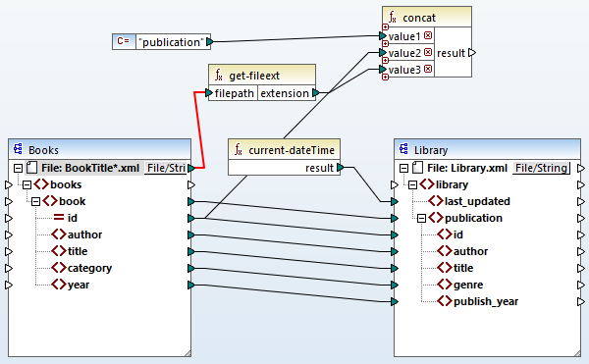The image size is (589, 364).
Task: Select the id element in Library
Action: [458, 234]
